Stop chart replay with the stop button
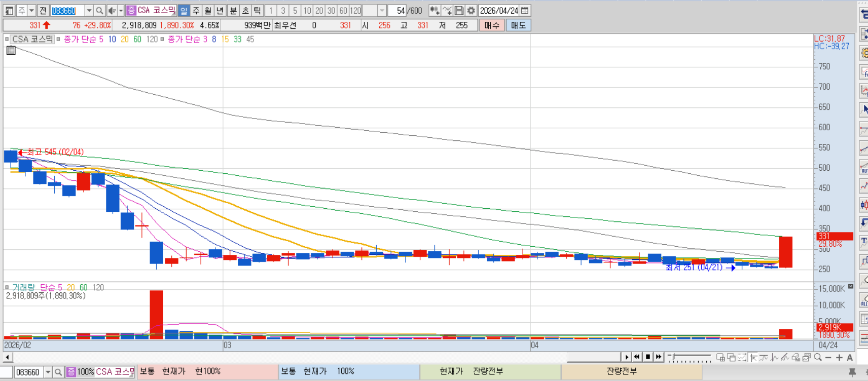 tap(648, 357)
